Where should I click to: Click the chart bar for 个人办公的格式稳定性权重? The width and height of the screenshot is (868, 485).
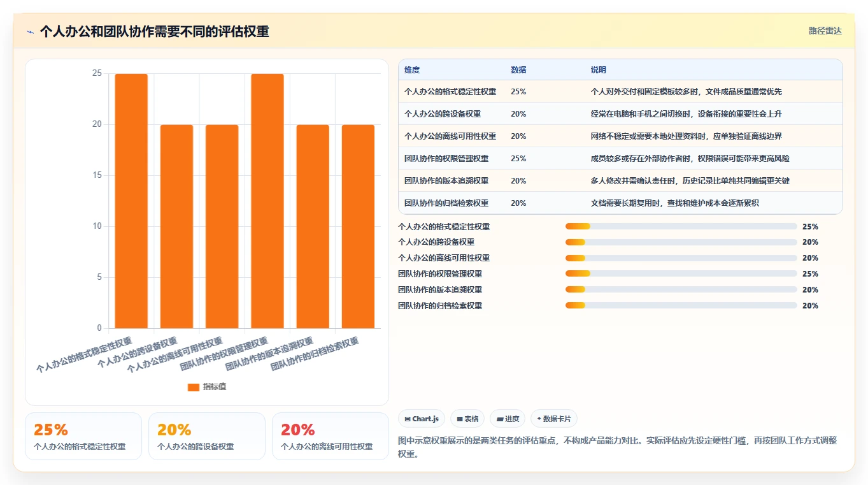tap(131, 201)
